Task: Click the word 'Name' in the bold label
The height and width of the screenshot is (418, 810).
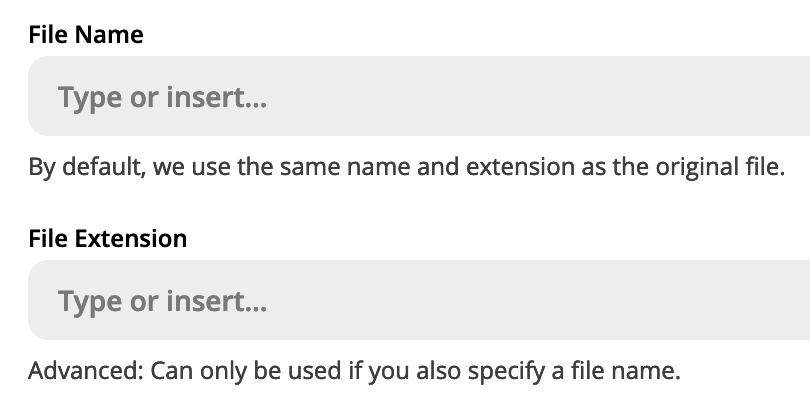Action: pyautogui.click(x=109, y=35)
